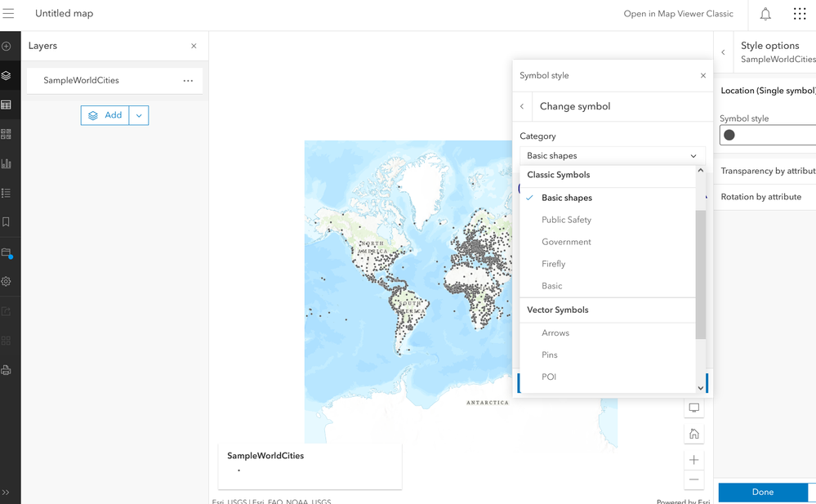Open the Basemap gallery icon
This screenshot has width=816, height=504.
pos(7,134)
